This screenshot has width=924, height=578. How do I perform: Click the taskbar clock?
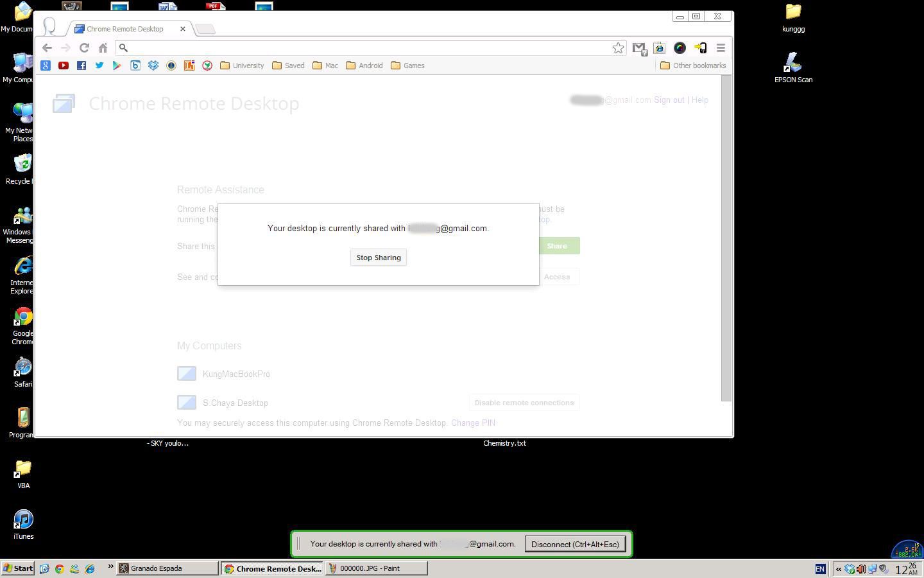coord(905,569)
